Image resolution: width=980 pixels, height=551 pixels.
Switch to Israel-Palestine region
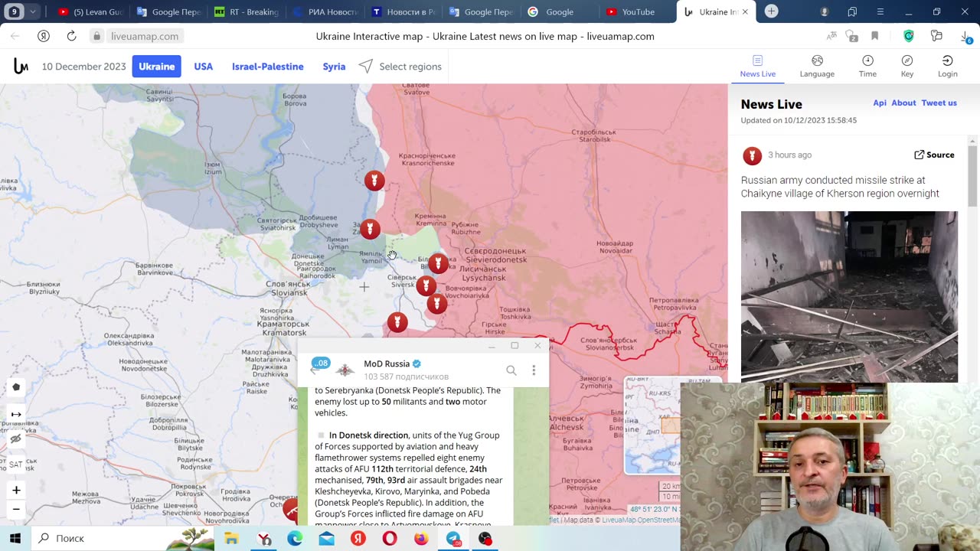point(268,67)
